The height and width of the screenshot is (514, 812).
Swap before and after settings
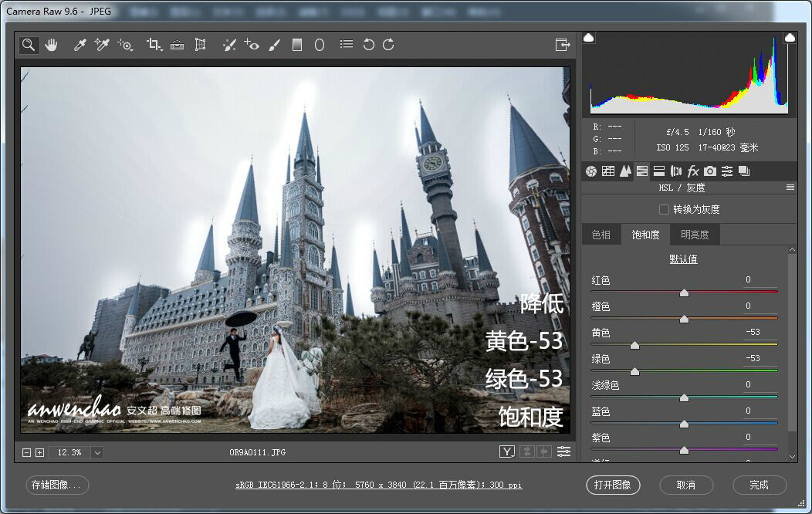pyautogui.click(x=526, y=452)
